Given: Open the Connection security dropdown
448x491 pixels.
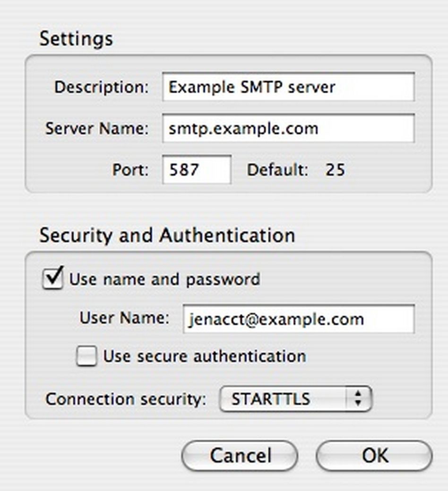Looking at the screenshot, I should pyautogui.click(x=296, y=399).
